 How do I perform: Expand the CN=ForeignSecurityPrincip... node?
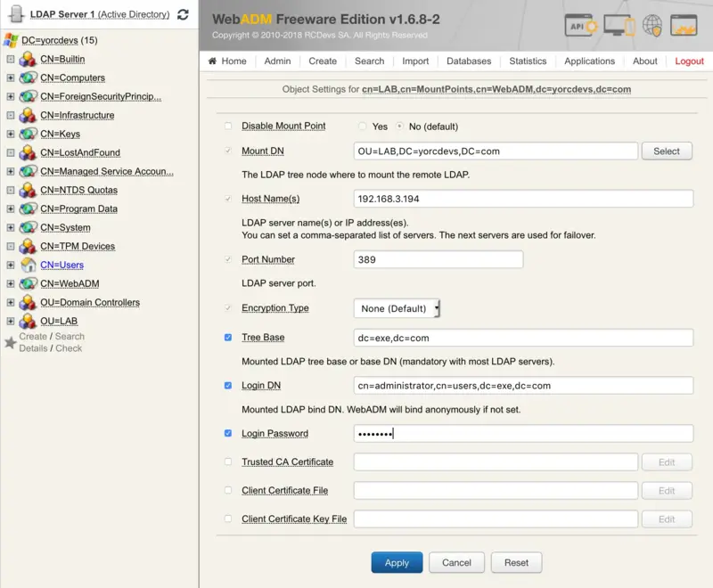click(11, 96)
